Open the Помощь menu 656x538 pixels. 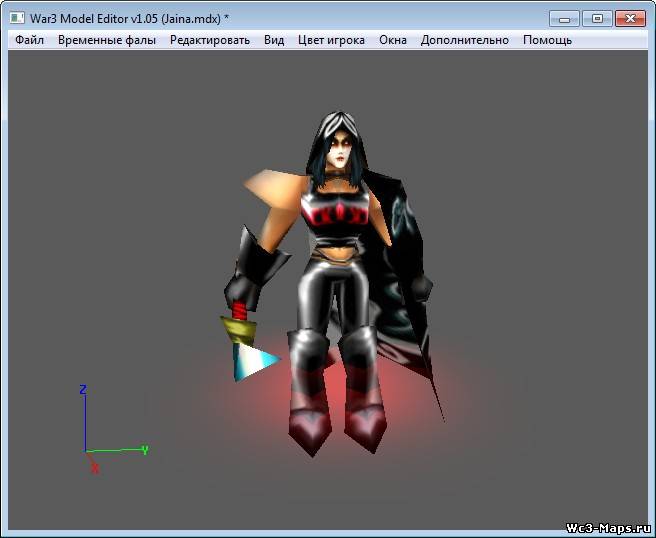click(x=547, y=40)
